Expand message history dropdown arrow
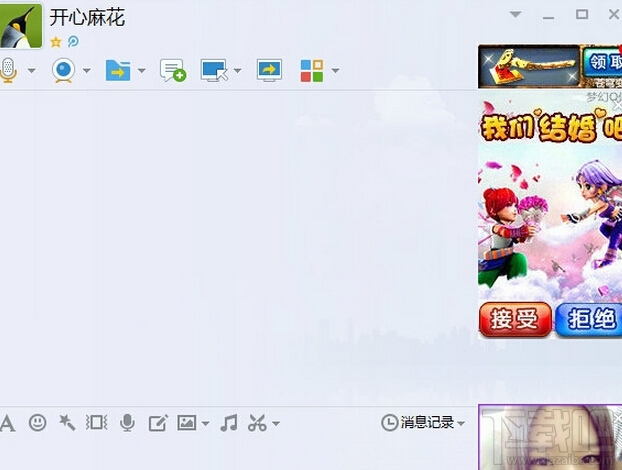The height and width of the screenshot is (470, 622). 461,424
